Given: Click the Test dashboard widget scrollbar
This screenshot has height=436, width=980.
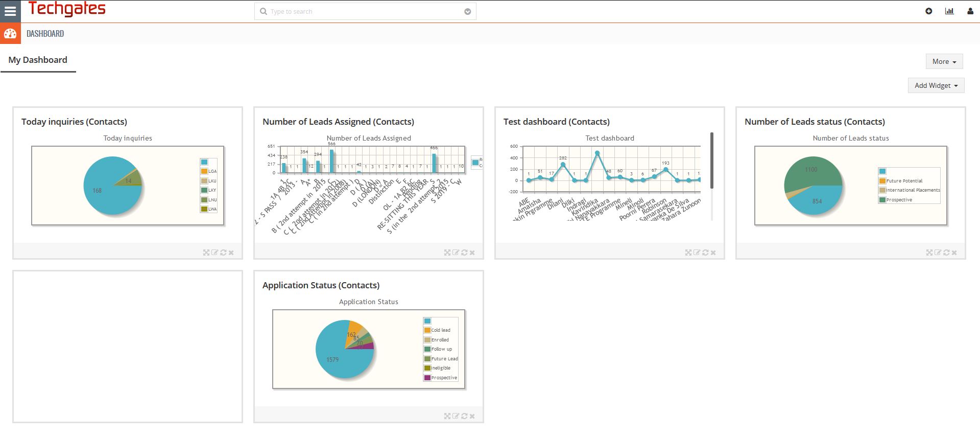Looking at the screenshot, I should tap(712, 161).
